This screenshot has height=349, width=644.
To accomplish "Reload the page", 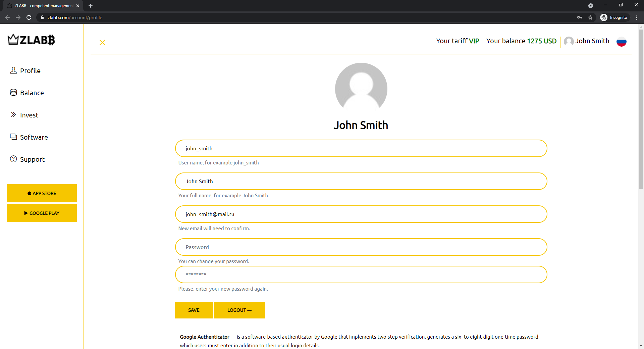I will click(x=29, y=17).
